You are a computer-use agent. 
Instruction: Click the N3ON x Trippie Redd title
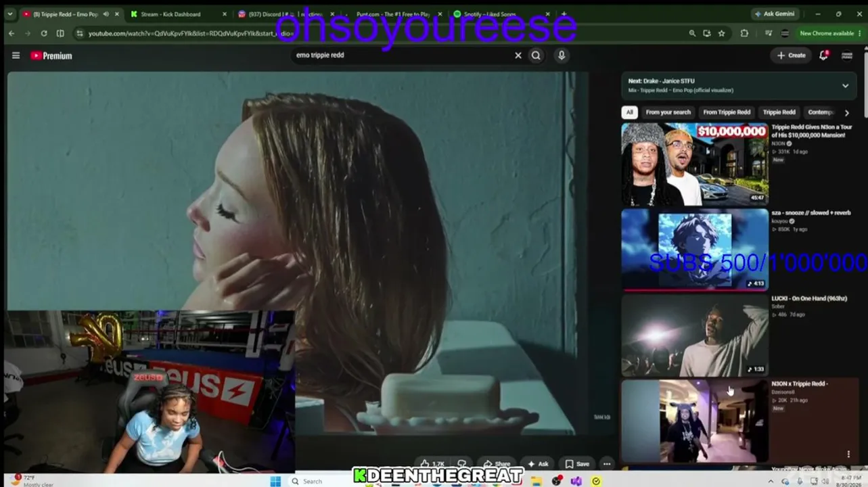point(799,384)
